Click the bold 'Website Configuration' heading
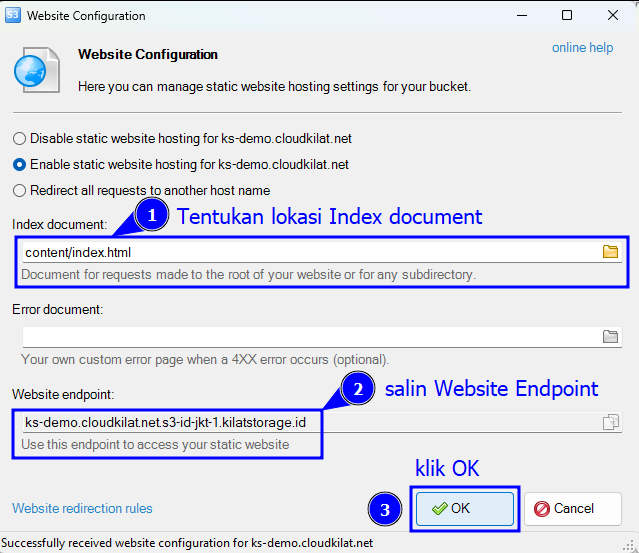Screen dimensions: 639x553 pos(148,54)
